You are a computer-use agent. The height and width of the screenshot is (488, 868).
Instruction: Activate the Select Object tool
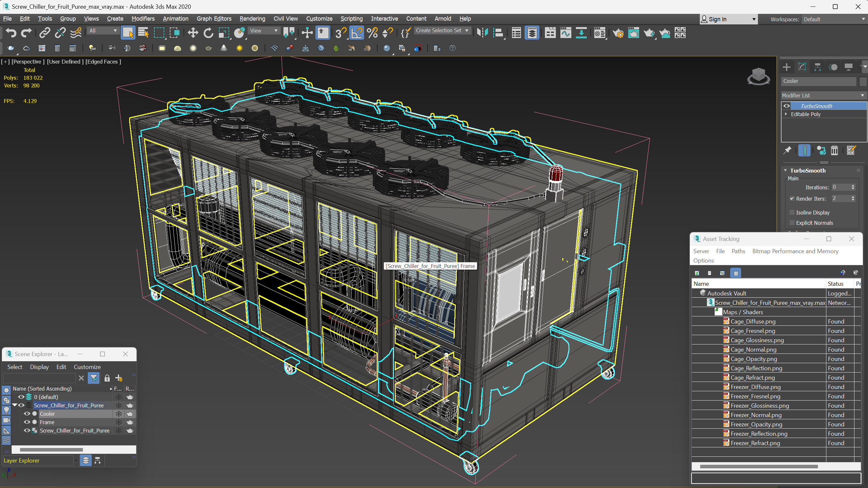click(x=128, y=33)
